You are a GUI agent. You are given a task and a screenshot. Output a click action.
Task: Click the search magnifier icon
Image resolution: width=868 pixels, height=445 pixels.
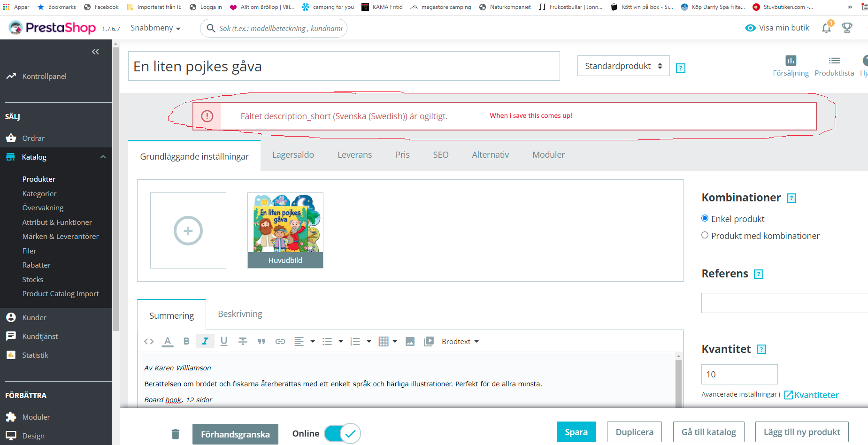click(x=211, y=28)
